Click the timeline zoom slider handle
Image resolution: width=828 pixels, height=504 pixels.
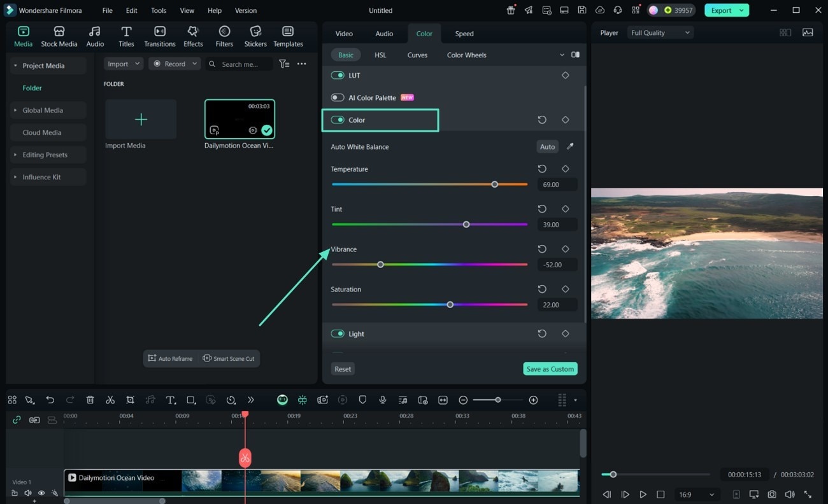click(498, 400)
